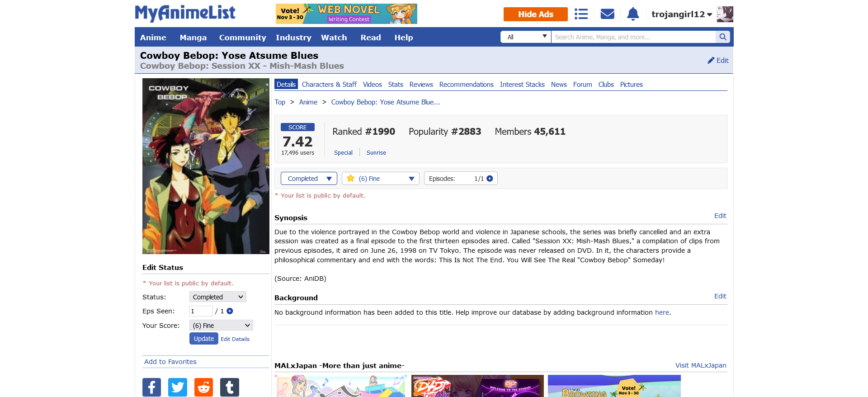Switch to the News tab

tap(559, 85)
